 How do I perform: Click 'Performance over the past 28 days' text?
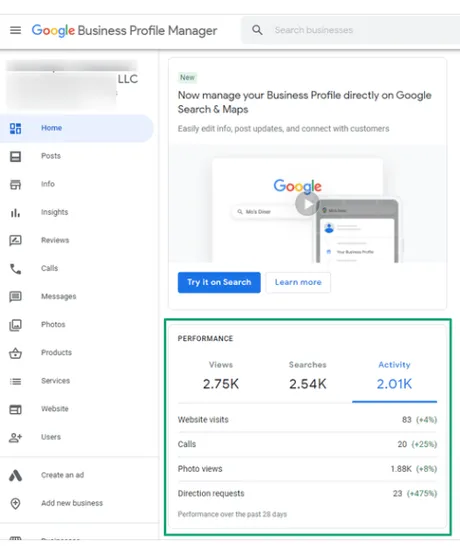tap(232, 514)
